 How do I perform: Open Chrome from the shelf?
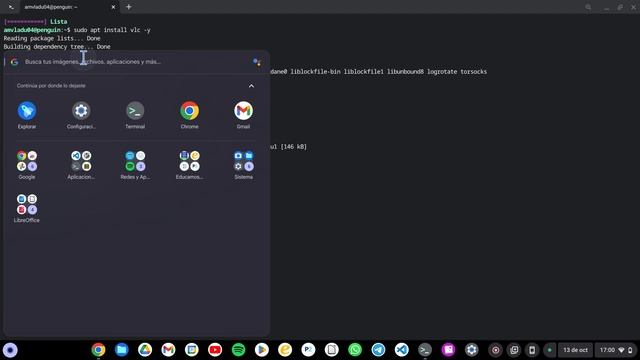(x=98, y=350)
